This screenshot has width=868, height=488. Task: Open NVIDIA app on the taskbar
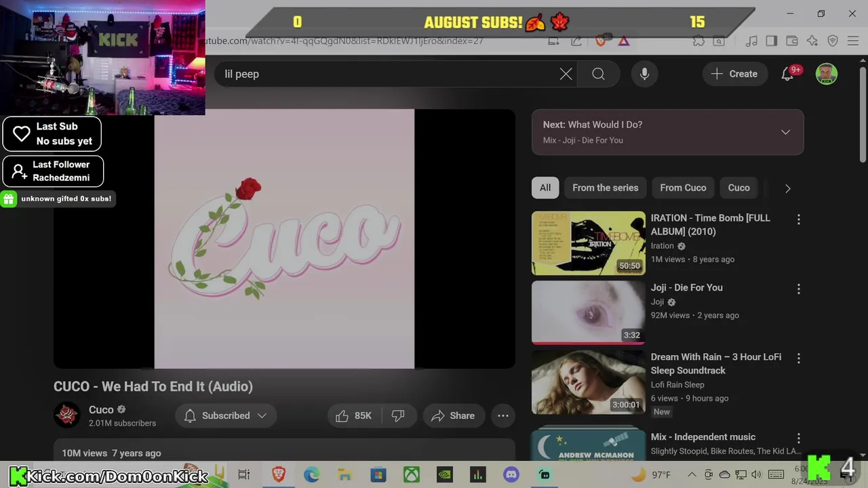click(x=444, y=474)
